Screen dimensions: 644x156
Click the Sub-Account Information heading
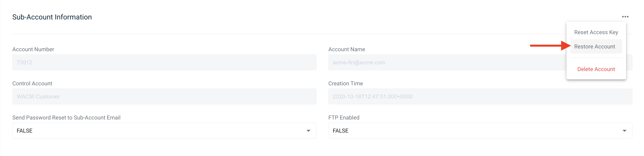click(x=52, y=17)
